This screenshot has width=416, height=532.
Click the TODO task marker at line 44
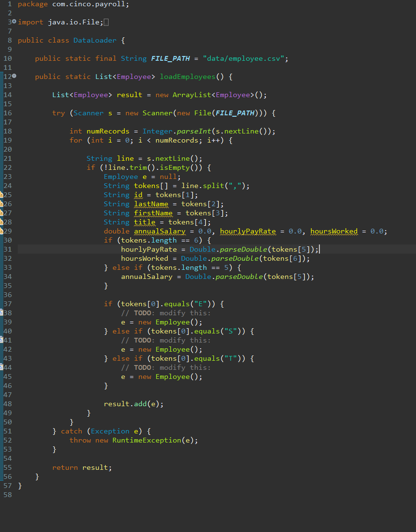point(3,367)
